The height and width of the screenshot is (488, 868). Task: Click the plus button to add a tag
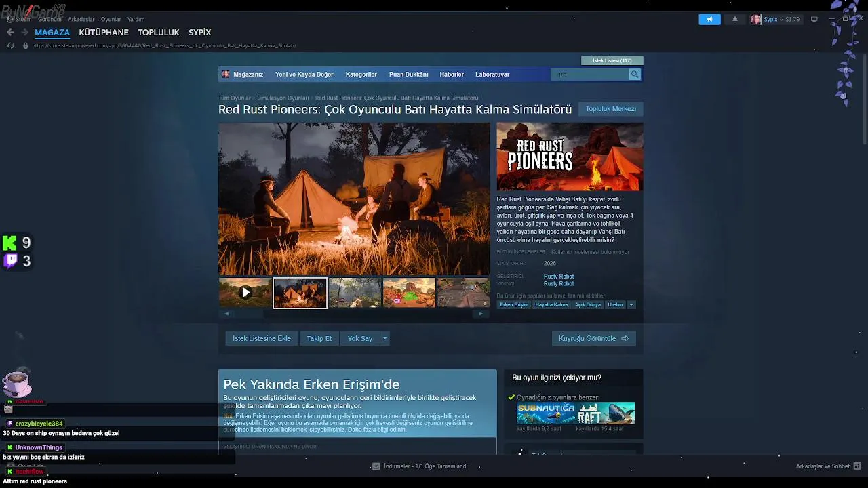click(x=631, y=304)
